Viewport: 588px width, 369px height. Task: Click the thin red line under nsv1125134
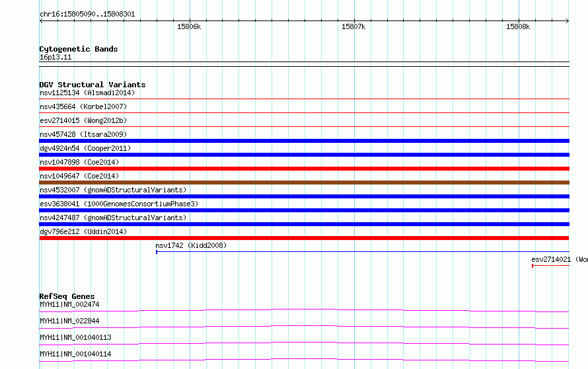click(x=304, y=99)
